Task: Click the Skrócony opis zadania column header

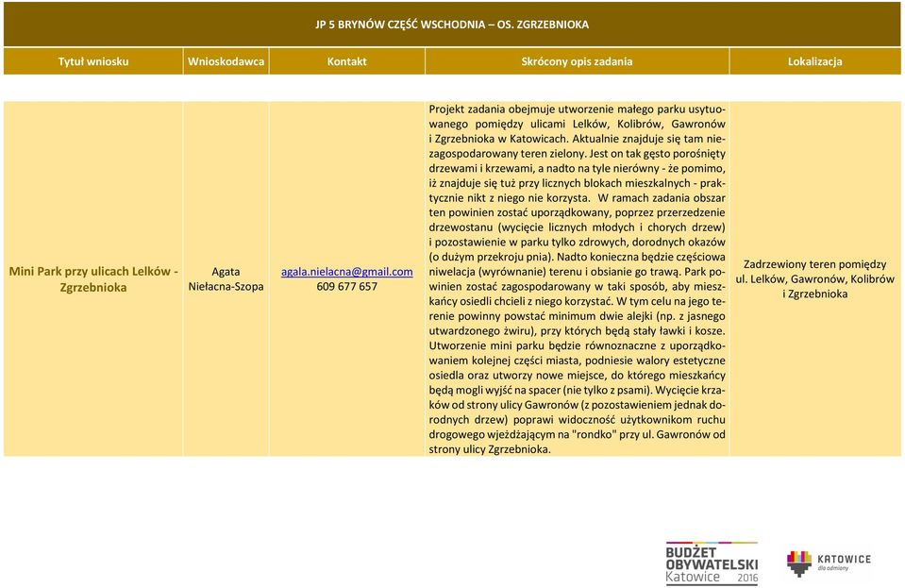Action: 578,61
